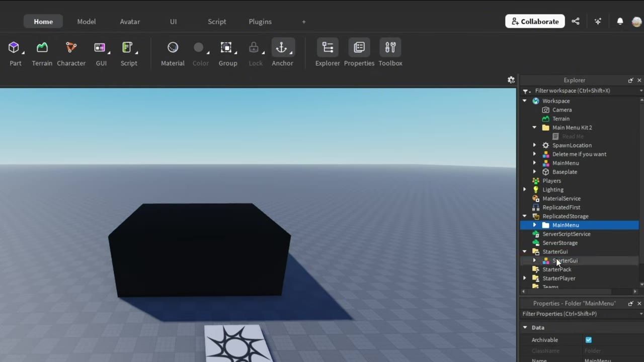Click the share icon beside Collaborate
The image size is (644, 362).
click(576, 22)
